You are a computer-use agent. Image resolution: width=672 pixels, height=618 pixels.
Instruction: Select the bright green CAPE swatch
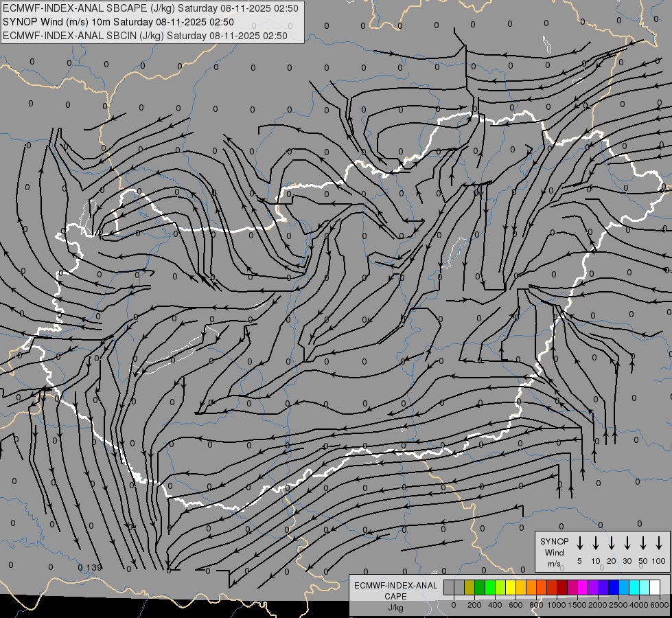click(x=490, y=587)
